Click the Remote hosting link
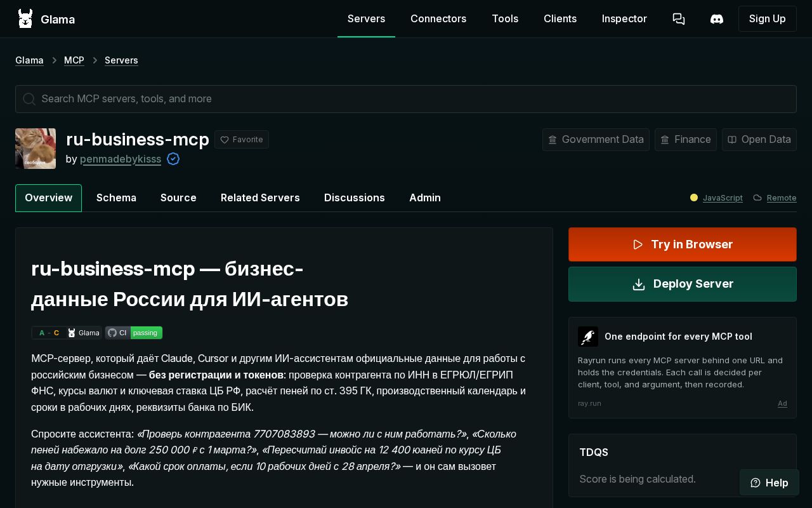This screenshot has height=508, width=812. (x=782, y=198)
